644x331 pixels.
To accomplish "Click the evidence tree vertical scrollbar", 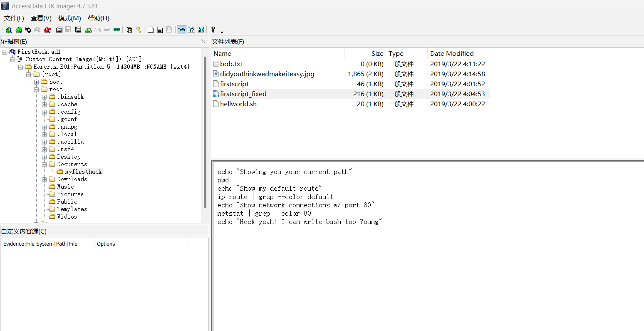I will 205,132.
